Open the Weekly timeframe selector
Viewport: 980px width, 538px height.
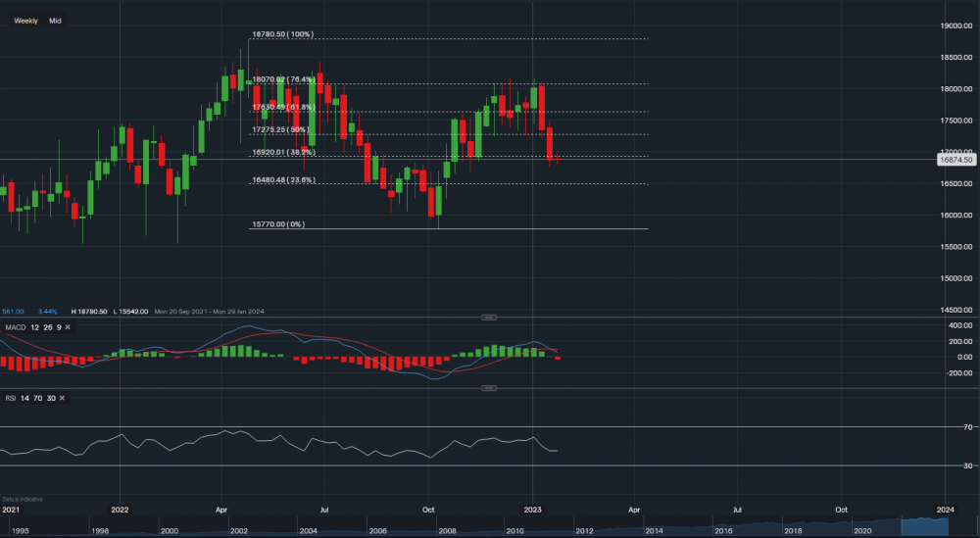25,21
